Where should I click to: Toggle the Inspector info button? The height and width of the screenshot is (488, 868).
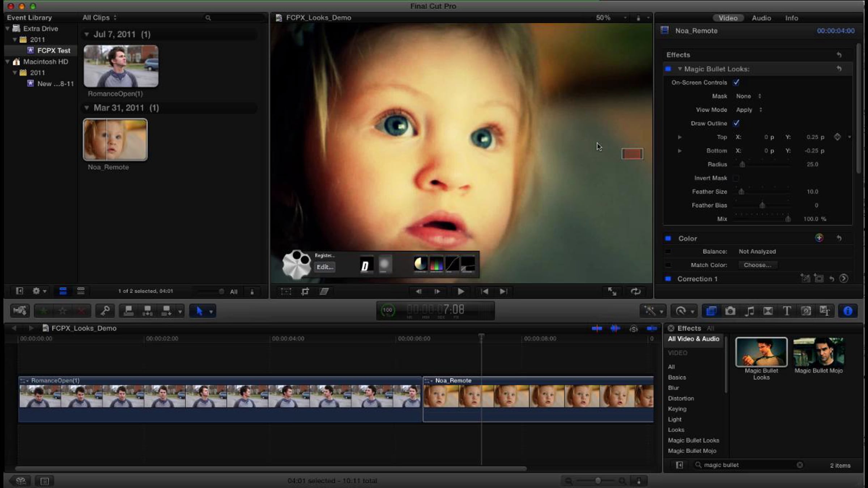[x=848, y=311]
